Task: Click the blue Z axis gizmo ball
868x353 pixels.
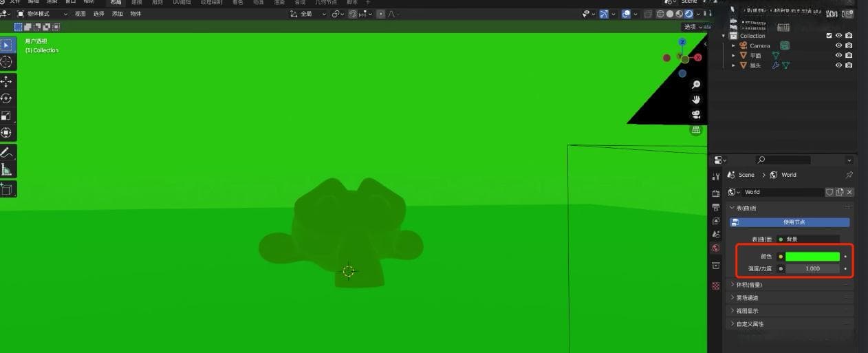Action: pyautogui.click(x=682, y=42)
